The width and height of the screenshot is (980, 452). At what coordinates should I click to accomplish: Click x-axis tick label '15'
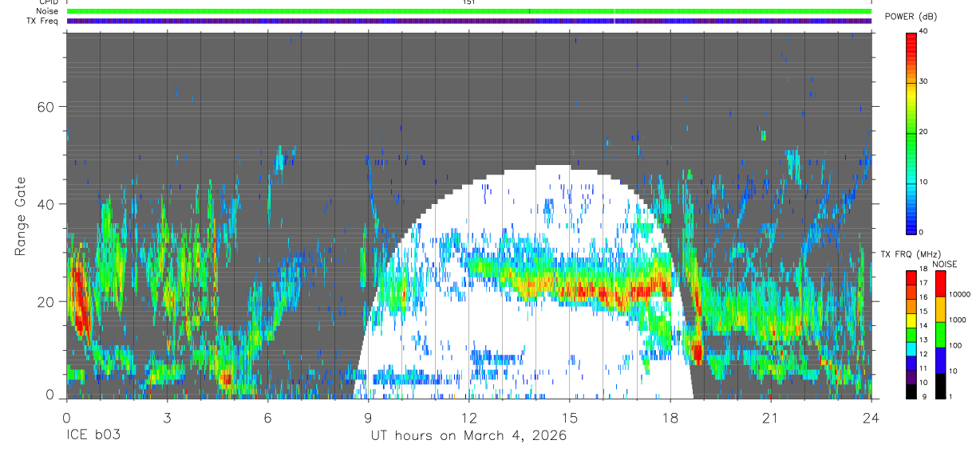point(569,418)
